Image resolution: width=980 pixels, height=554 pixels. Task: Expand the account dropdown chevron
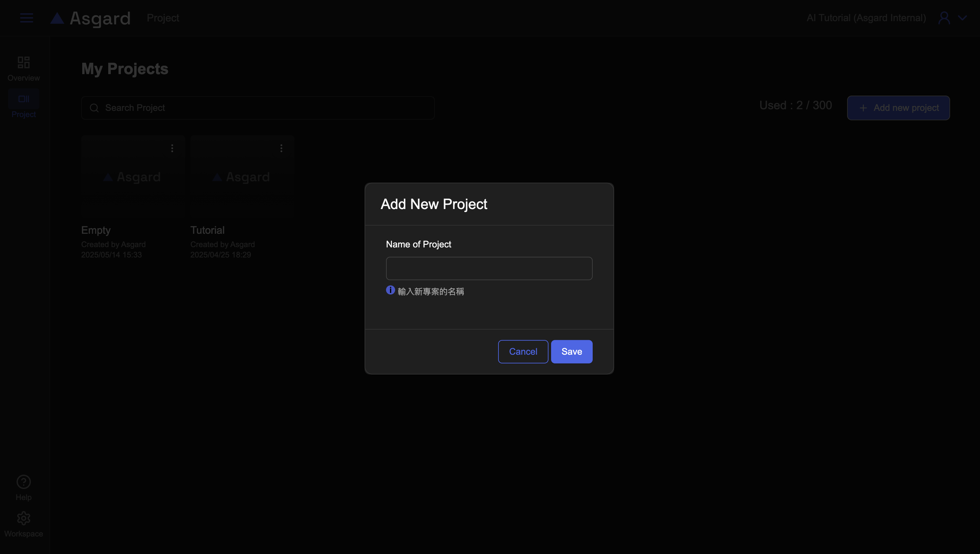pos(962,18)
